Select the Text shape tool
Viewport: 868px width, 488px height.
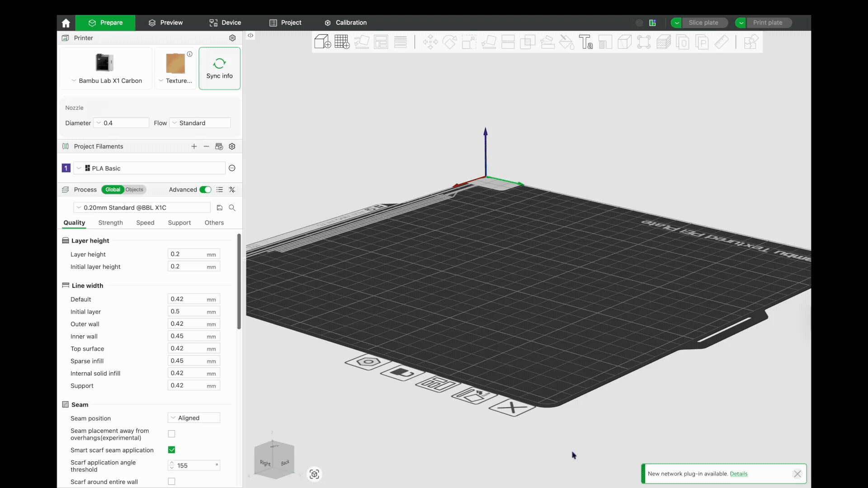pos(585,42)
